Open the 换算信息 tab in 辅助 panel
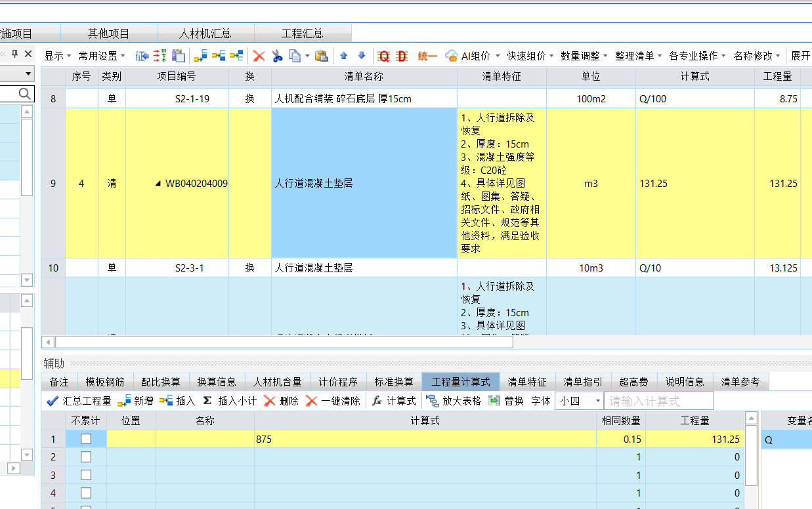Image resolution: width=812 pixels, height=509 pixels. pyautogui.click(x=217, y=382)
